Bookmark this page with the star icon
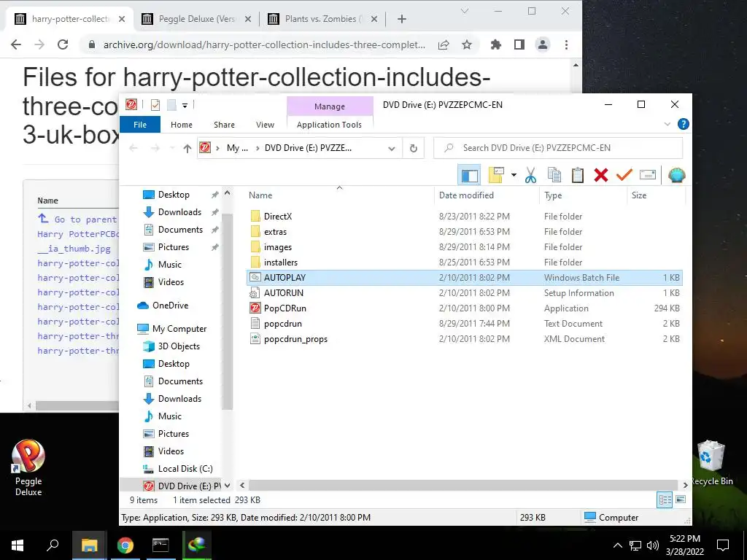 467,44
